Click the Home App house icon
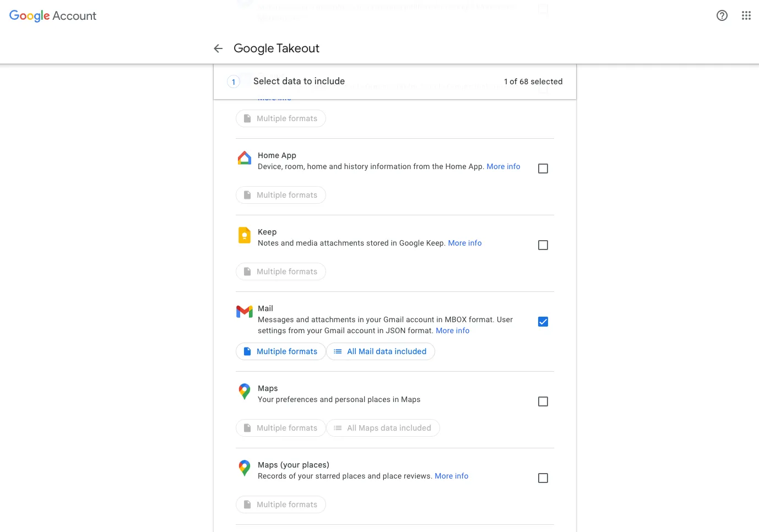Image resolution: width=759 pixels, height=532 pixels. click(245, 158)
